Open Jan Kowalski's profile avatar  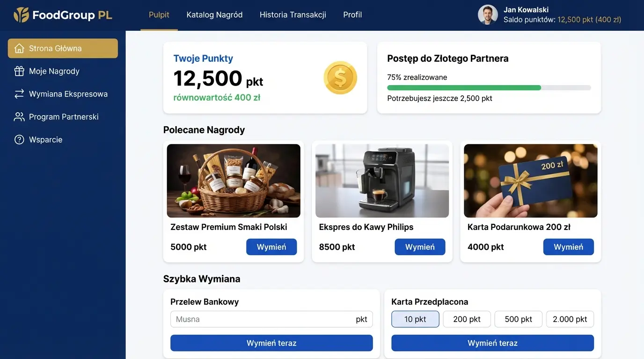(488, 15)
